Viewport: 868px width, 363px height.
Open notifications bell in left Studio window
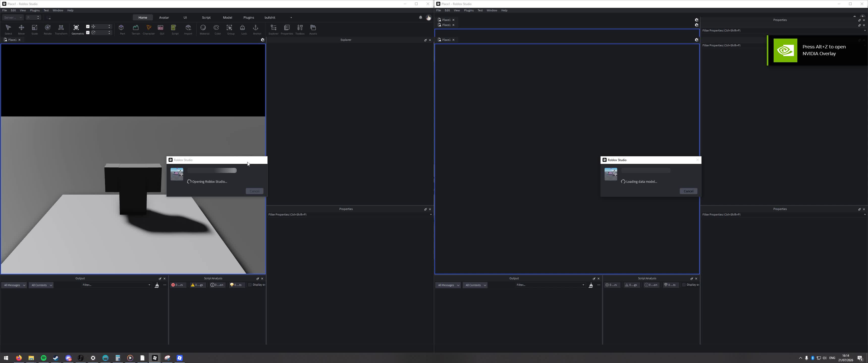coord(421,17)
